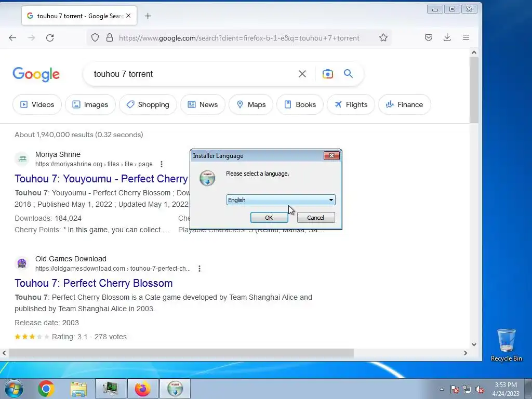Cancel the Installer Language dialog

tap(315, 218)
